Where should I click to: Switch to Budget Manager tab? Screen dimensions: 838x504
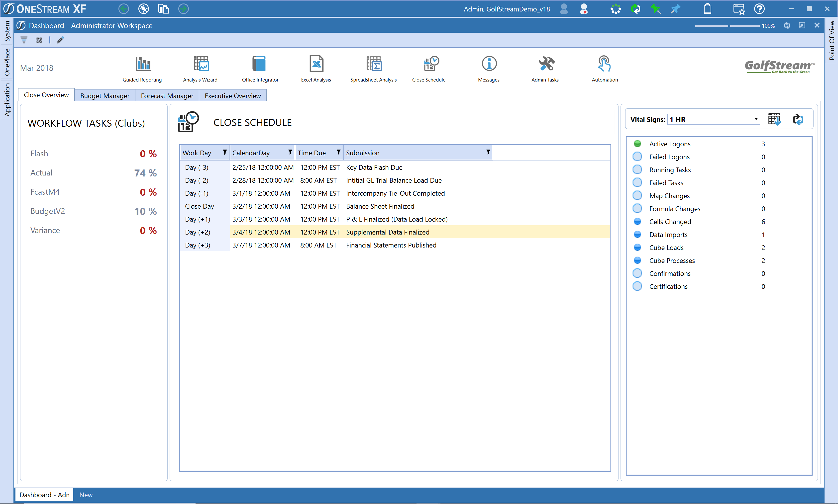tap(105, 96)
